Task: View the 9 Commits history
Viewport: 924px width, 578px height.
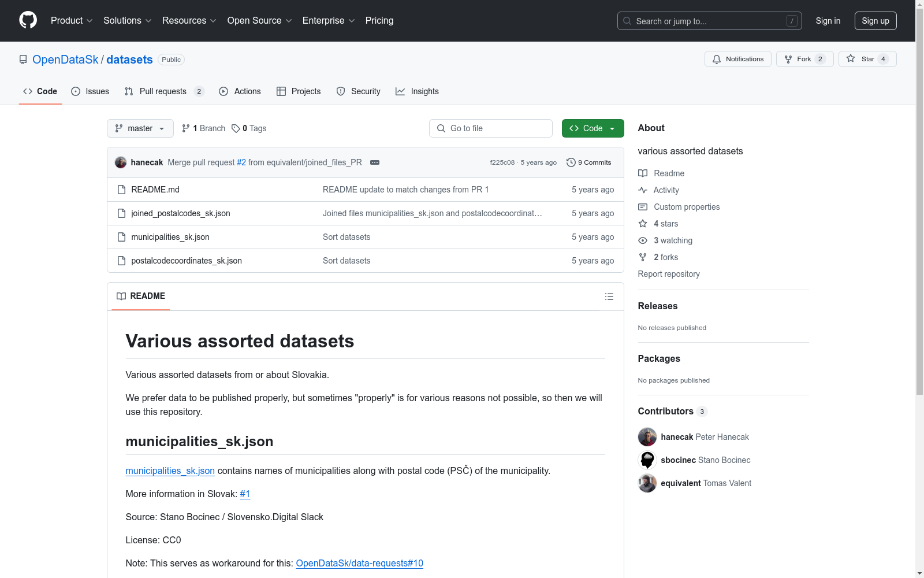Action: [x=589, y=162]
